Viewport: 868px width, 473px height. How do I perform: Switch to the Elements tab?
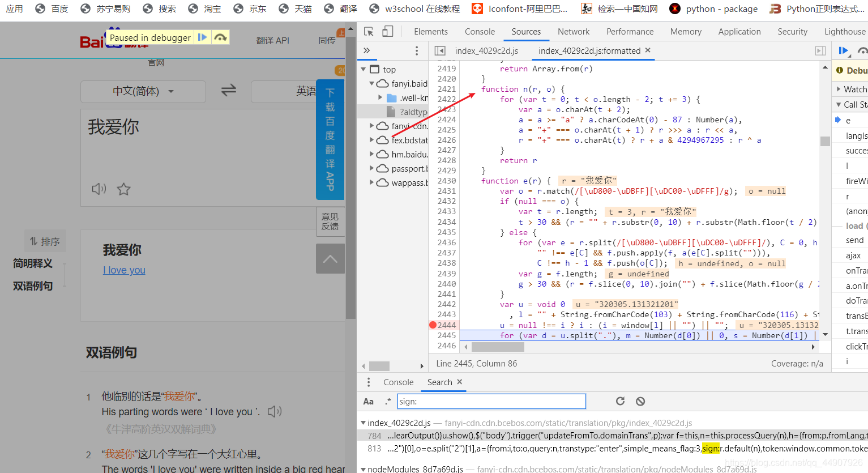coord(431,32)
